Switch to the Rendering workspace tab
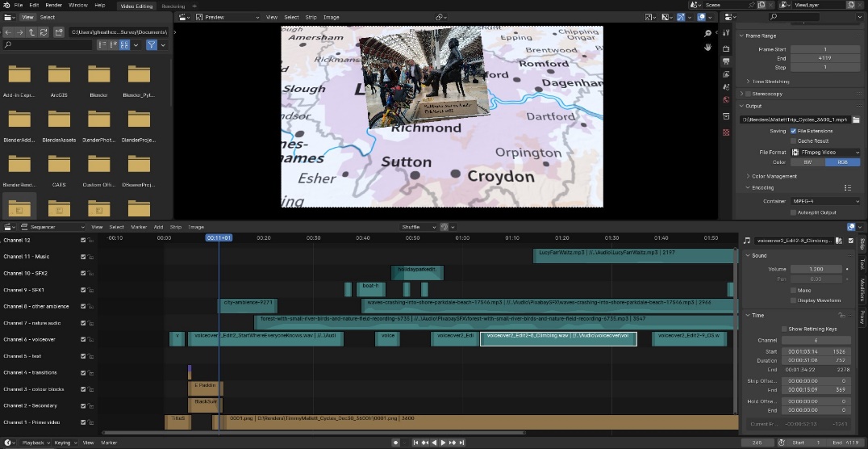Viewport: 868px width, 449px height. 173,6
